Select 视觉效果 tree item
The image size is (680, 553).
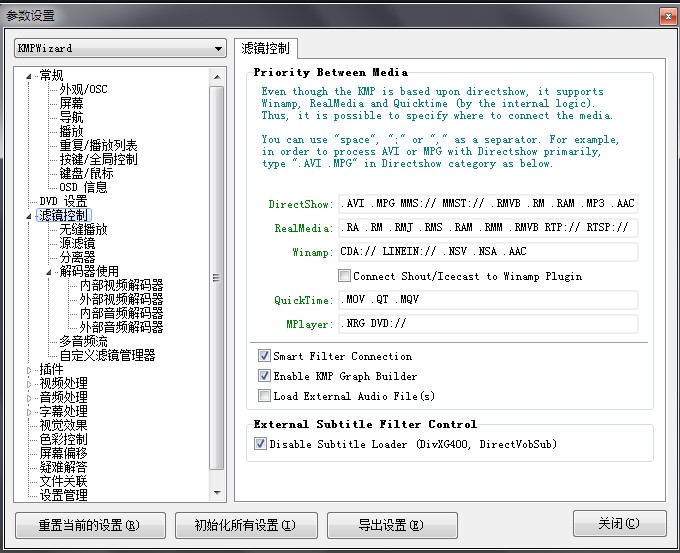(x=63, y=425)
